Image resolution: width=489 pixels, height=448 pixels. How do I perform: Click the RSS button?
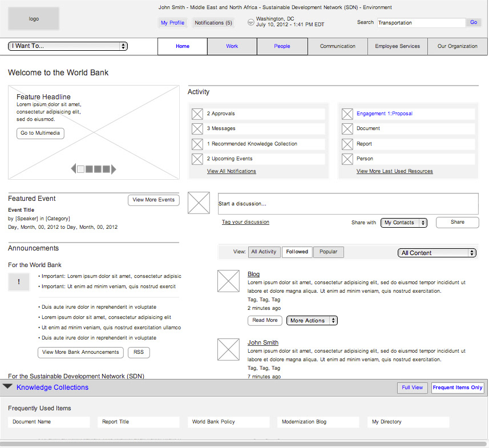139,352
